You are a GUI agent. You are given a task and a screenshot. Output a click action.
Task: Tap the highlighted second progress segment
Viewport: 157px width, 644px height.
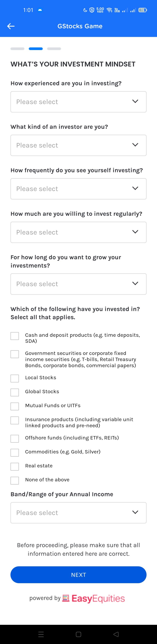36,49
